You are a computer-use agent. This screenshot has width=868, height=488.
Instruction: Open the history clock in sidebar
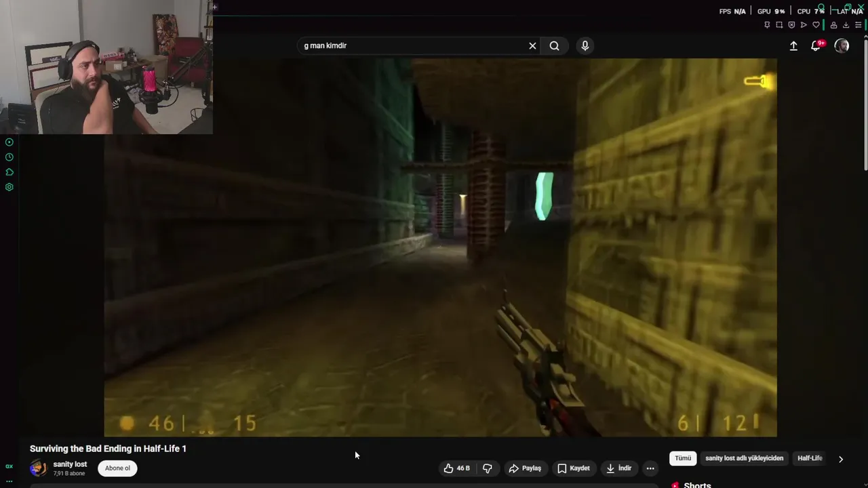9,157
